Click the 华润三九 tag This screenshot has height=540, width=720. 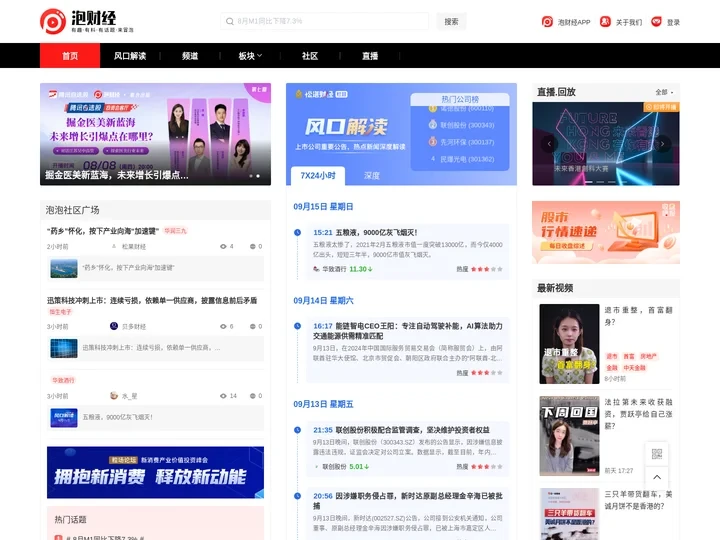pos(175,231)
